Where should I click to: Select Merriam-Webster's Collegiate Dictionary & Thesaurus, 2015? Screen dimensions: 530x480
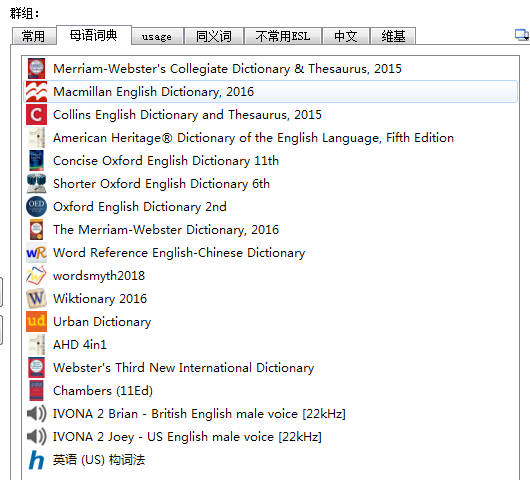point(271,69)
